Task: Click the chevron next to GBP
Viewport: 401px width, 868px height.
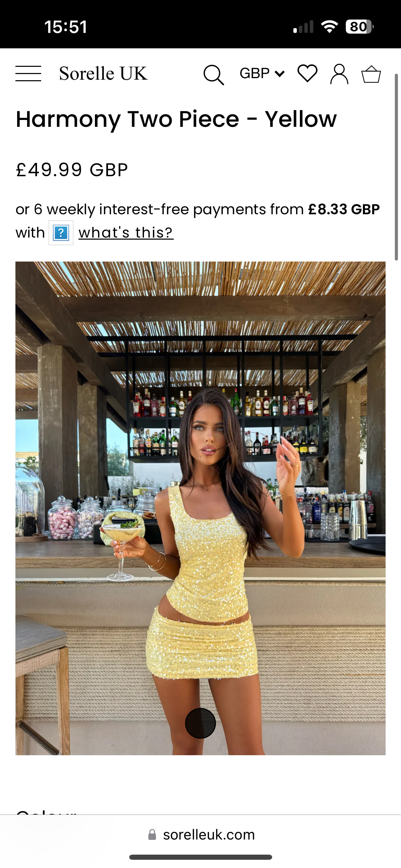Action: [280, 74]
